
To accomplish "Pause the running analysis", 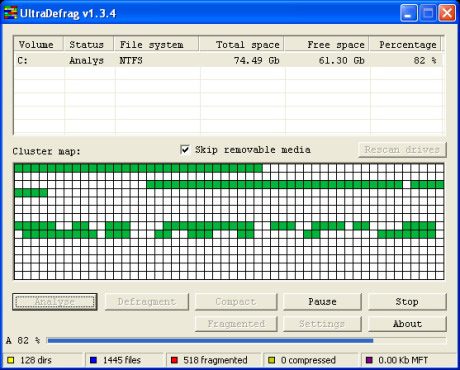I will click(x=322, y=302).
